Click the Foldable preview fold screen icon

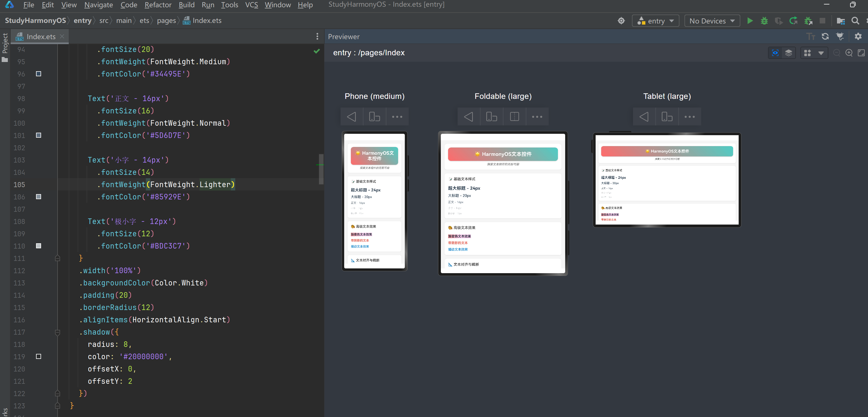click(x=514, y=116)
